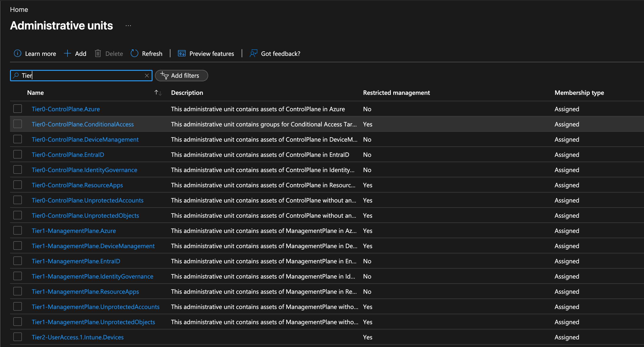Select checkbox for Tier0-ControlPlane.UnprotectedAccounts
This screenshot has height=347, width=644.
click(18, 200)
